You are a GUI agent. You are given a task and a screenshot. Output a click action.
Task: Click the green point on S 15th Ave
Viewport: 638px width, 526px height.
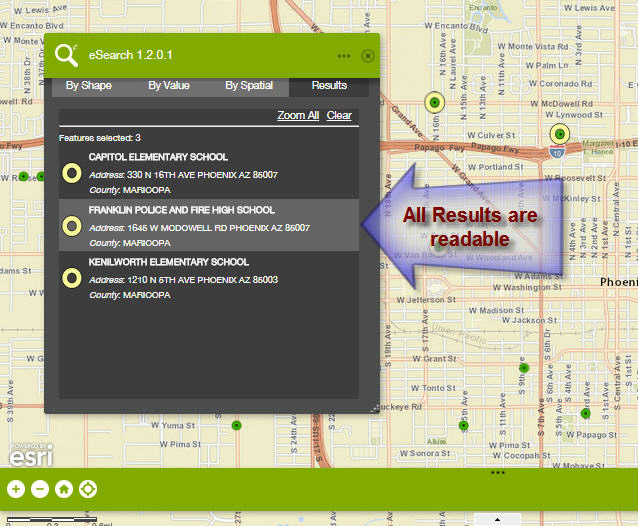tap(463, 426)
